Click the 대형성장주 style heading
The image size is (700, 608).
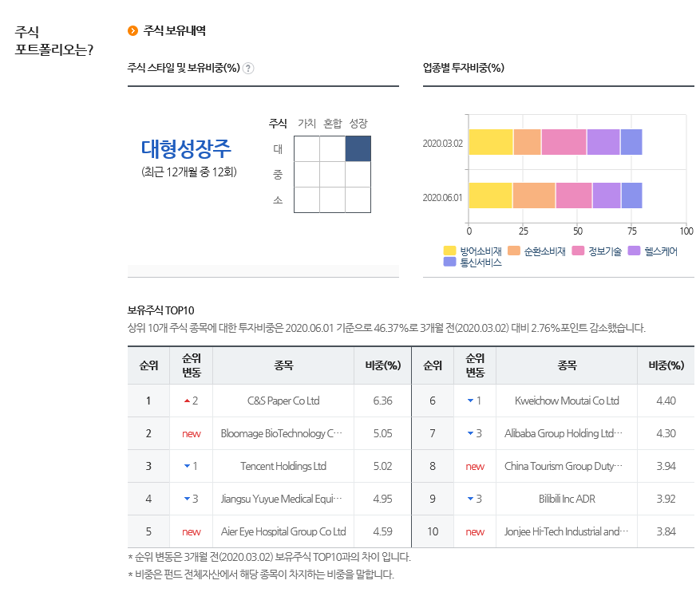click(186, 149)
